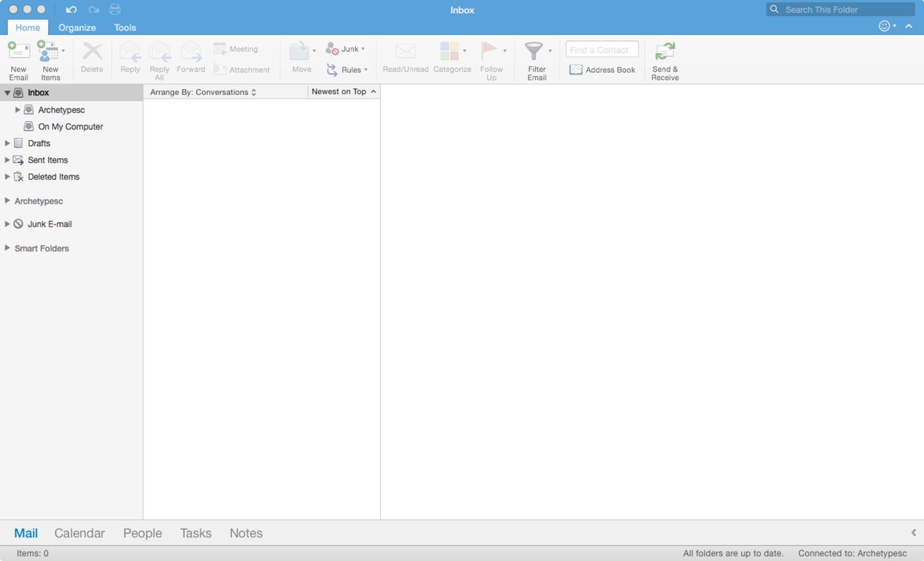Collapse the Inbox folder tree

tap(7, 92)
